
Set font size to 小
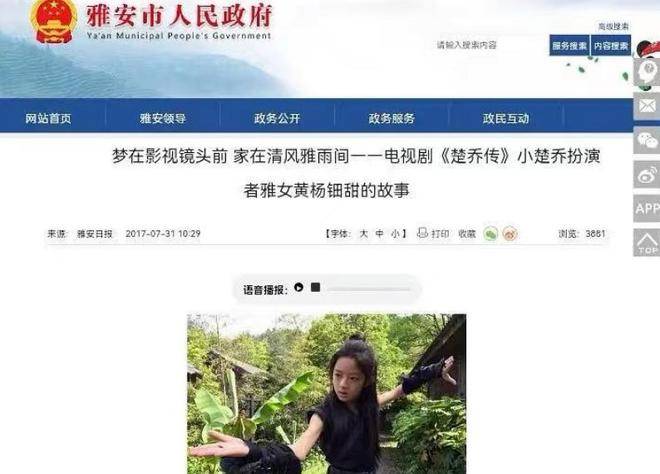click(395, 234)
